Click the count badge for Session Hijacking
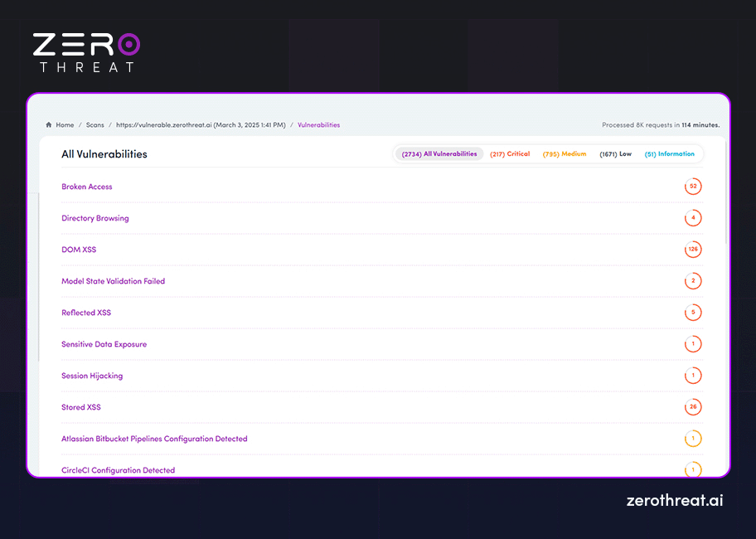The image size is (756, 539). (693, 375)
